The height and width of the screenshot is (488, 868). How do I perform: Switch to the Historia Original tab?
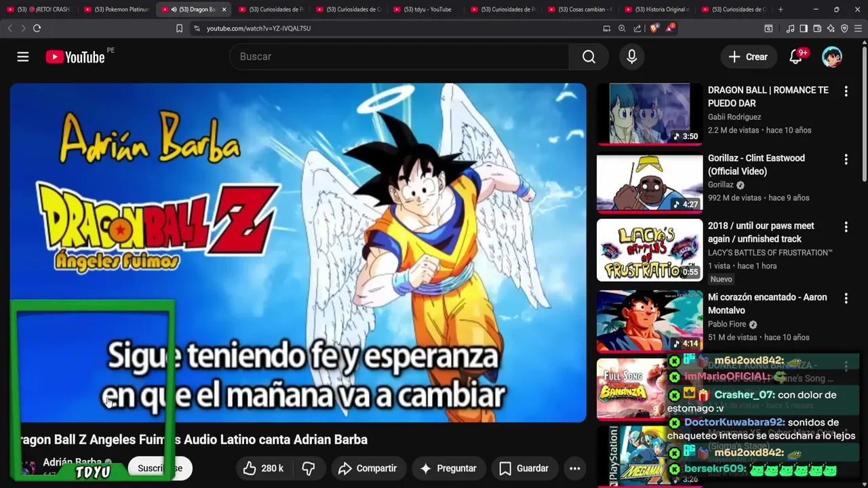[657, 9]
